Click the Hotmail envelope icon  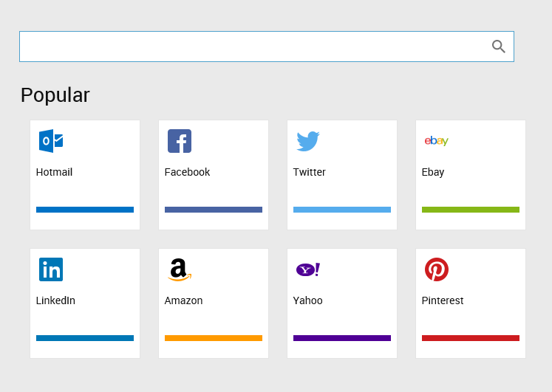pyautogui.click(x=51, y=141)
